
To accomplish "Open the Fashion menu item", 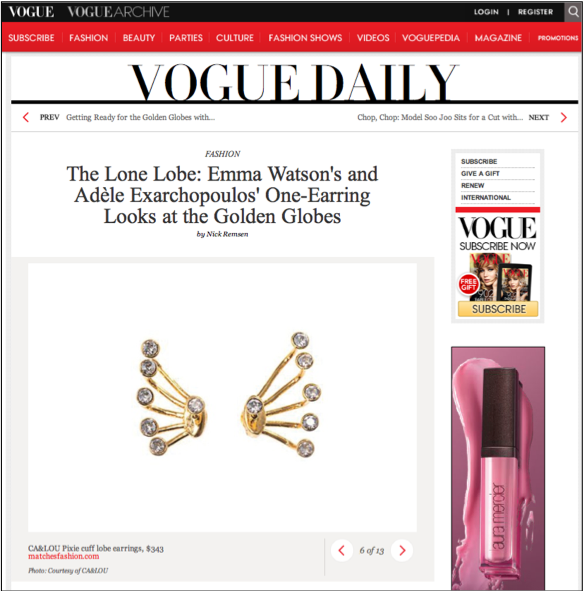I will point(89,38).
